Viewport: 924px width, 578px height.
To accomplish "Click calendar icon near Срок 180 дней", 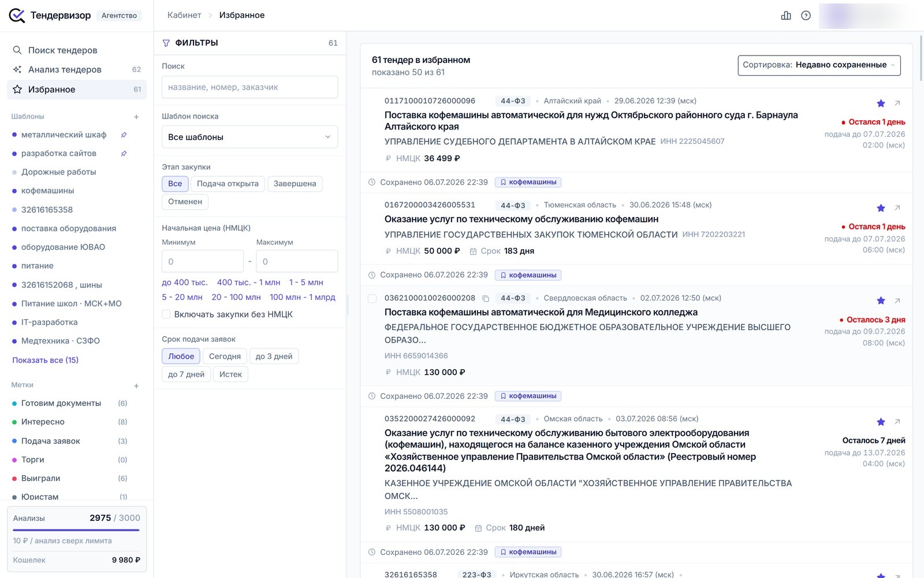I will pos(478,528).
